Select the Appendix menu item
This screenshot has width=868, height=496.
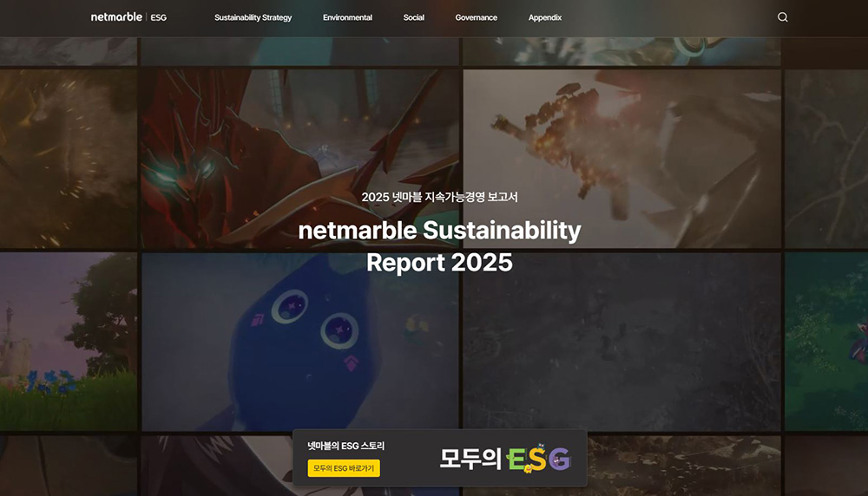545,17
